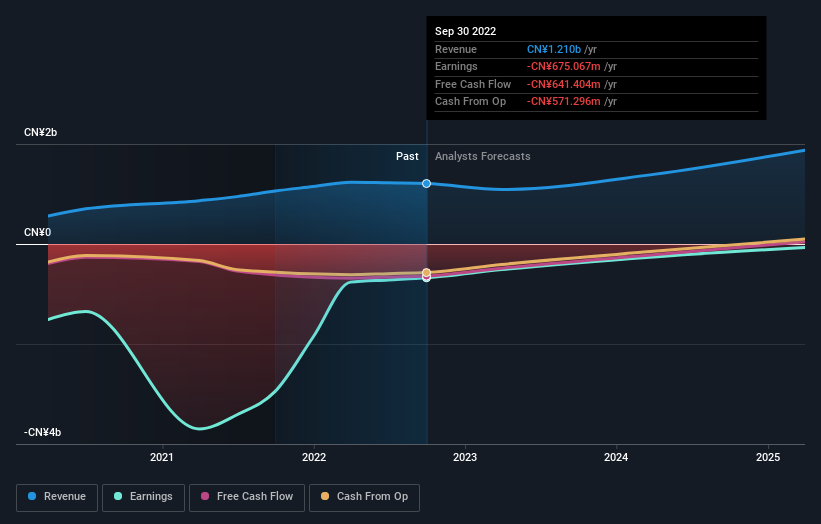Select the 2023 x-axis label
The image size is (821, 524).
pyautogui.click(x=465, y=457)
